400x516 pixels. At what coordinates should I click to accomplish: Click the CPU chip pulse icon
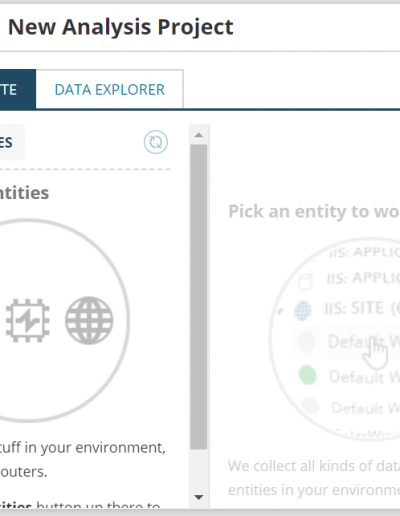[x=28, y=320]
